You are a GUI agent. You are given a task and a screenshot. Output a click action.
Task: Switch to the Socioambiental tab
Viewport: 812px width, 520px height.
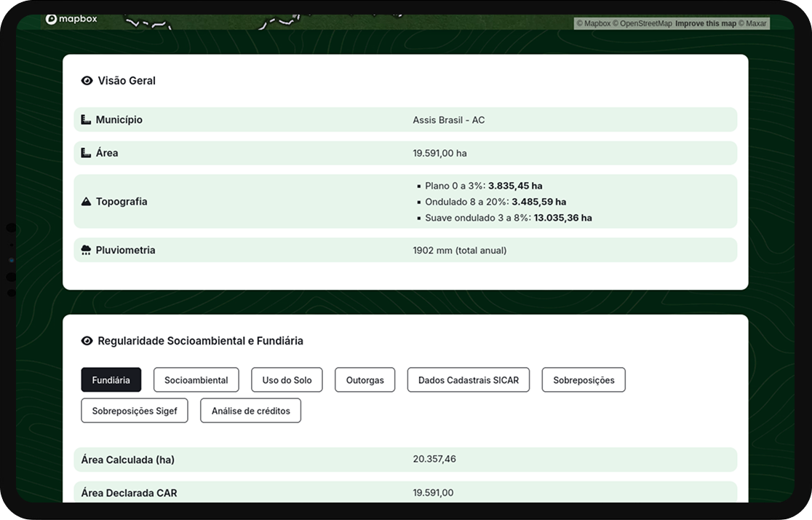pyautogui.click(x=196, y=380)
